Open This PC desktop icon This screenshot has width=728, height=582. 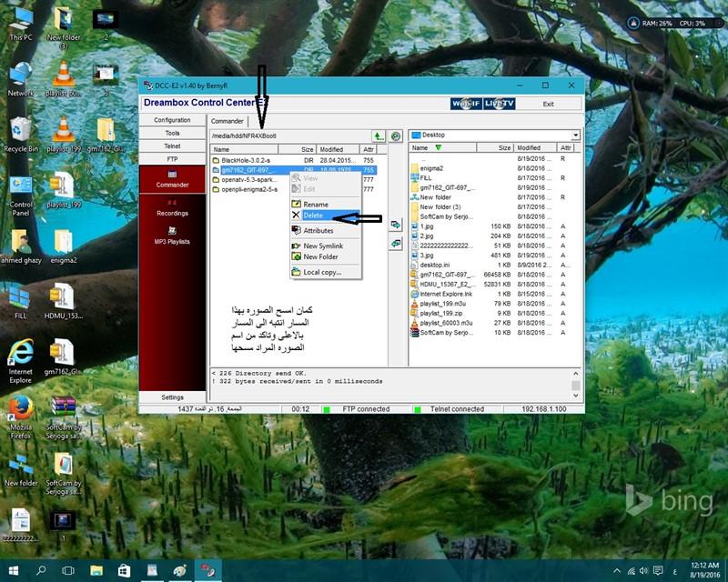pos(20,25)
